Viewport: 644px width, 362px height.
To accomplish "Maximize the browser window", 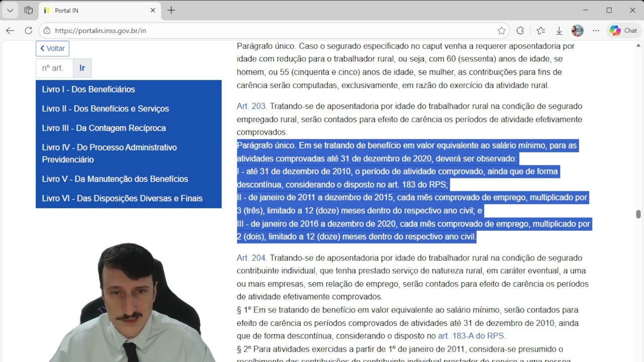I will [609, 10].
